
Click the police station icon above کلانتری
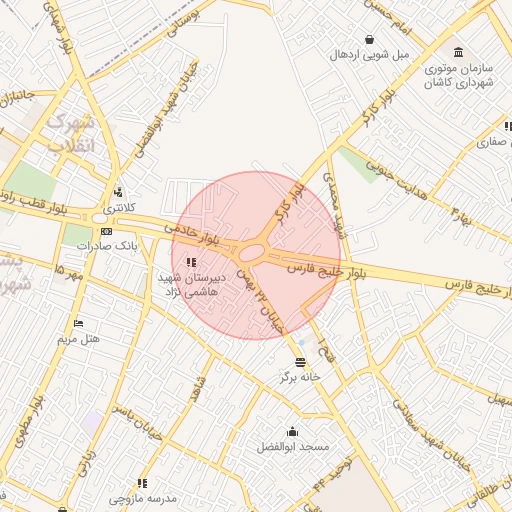(118, 192)
